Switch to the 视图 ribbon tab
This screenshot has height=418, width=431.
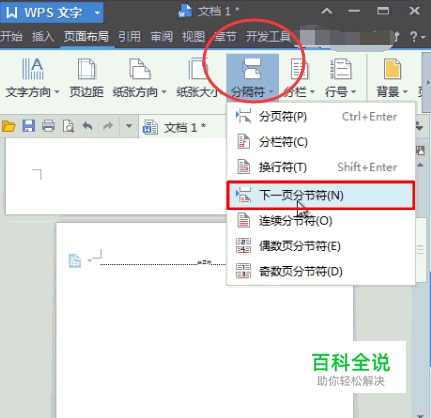[193, 36]
